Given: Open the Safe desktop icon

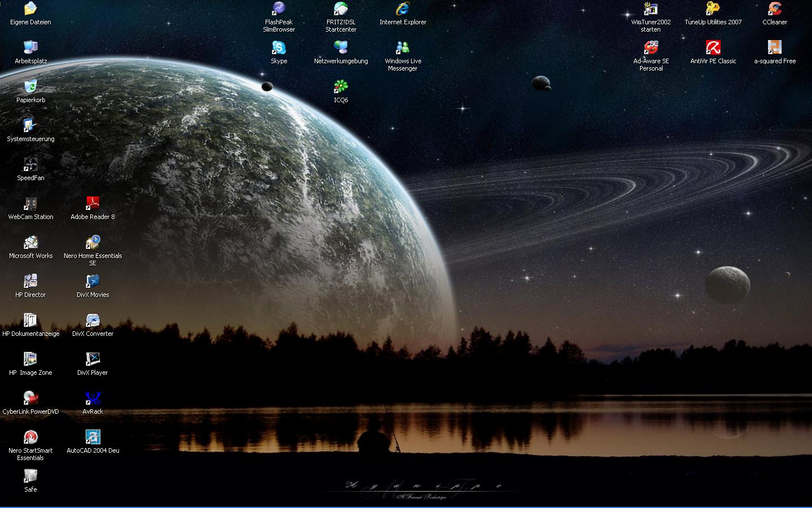Looking at the screenshot, I should pyautogui.click(x=30, y=476).
